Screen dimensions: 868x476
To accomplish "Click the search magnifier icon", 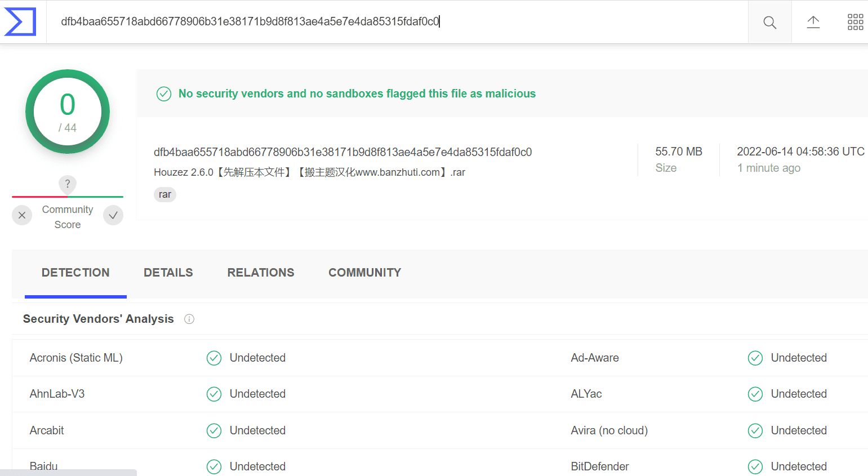I will point(769,22).
